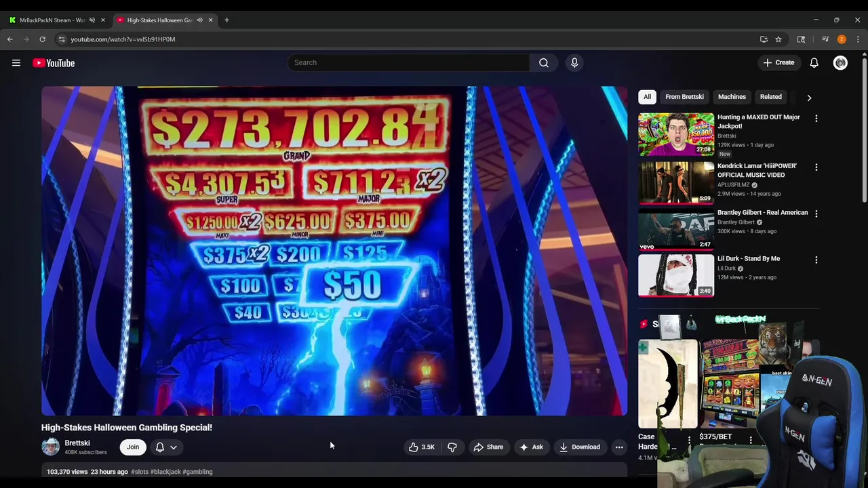The width and height of the screenshot is (868, 488).
Task: Click the Download button
Action: coord(579,447)
